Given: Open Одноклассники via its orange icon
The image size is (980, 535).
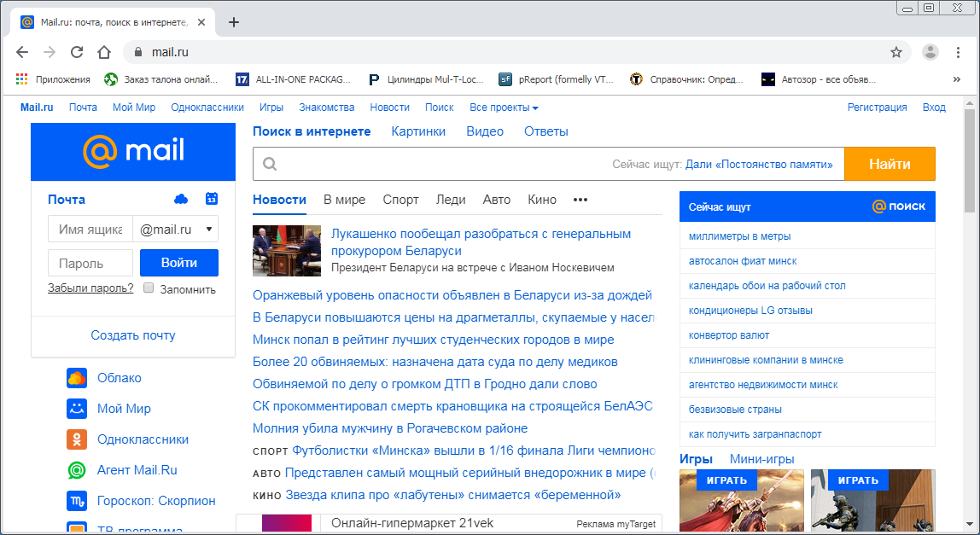Looking at the screenshot, I should point(77,439).
